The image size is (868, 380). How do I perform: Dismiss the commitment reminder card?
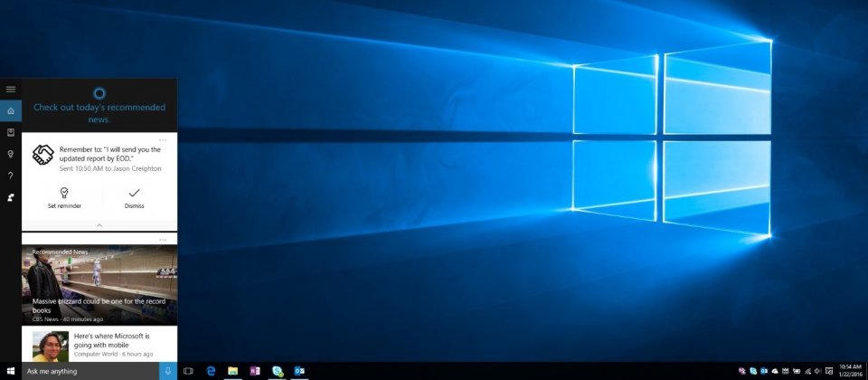pyautogui.click(x=134, y=198)
